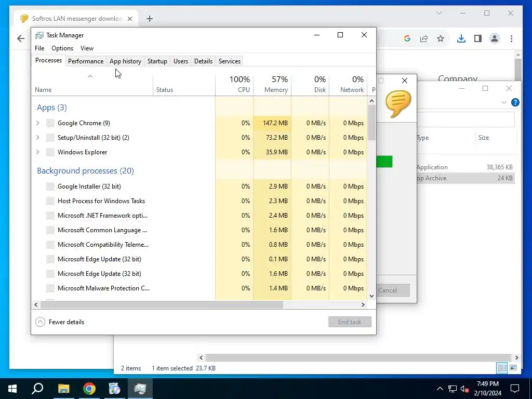532x399 pixels.
Task: Switch to the App history tab
Action: 125,61
